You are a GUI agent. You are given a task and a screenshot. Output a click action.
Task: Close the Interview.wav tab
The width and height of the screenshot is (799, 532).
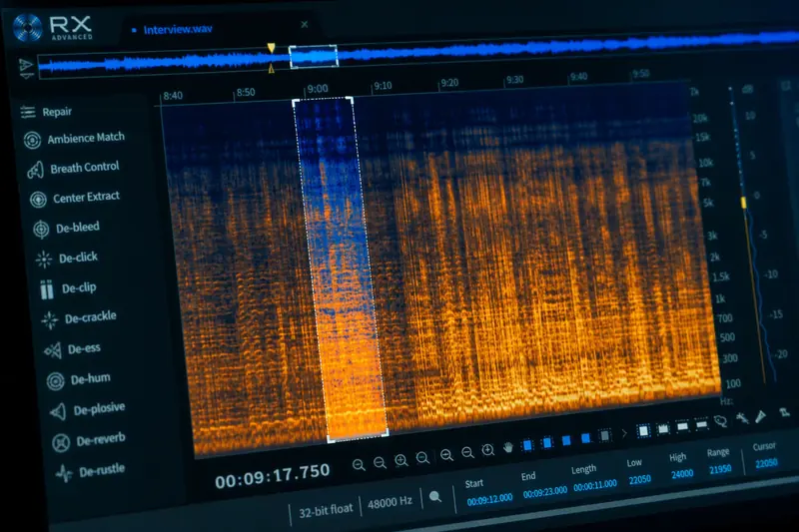(305, 24)
